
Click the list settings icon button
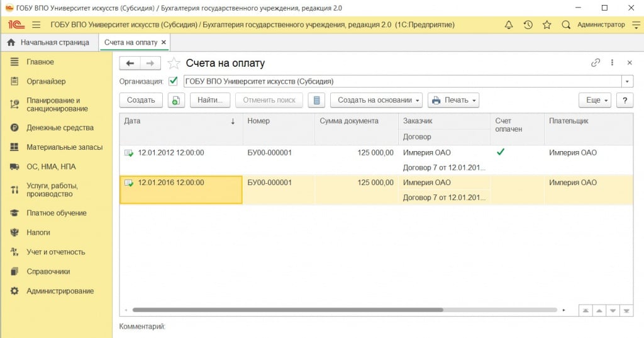[316, 100]
